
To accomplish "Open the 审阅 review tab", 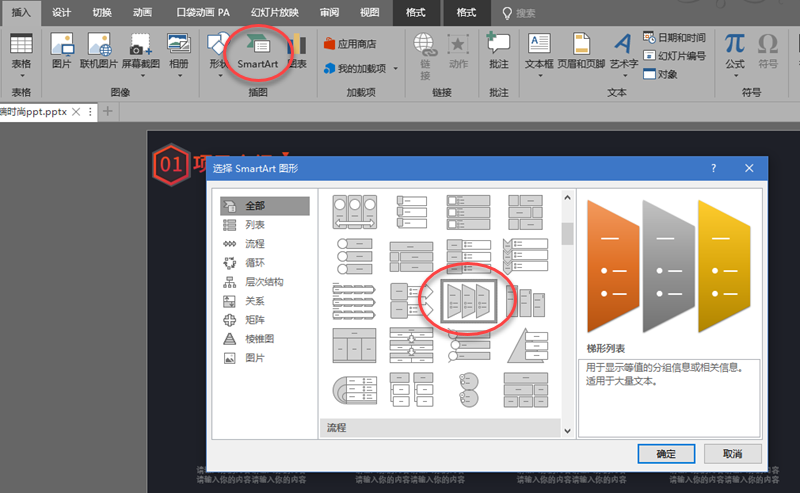I will 329,13.
